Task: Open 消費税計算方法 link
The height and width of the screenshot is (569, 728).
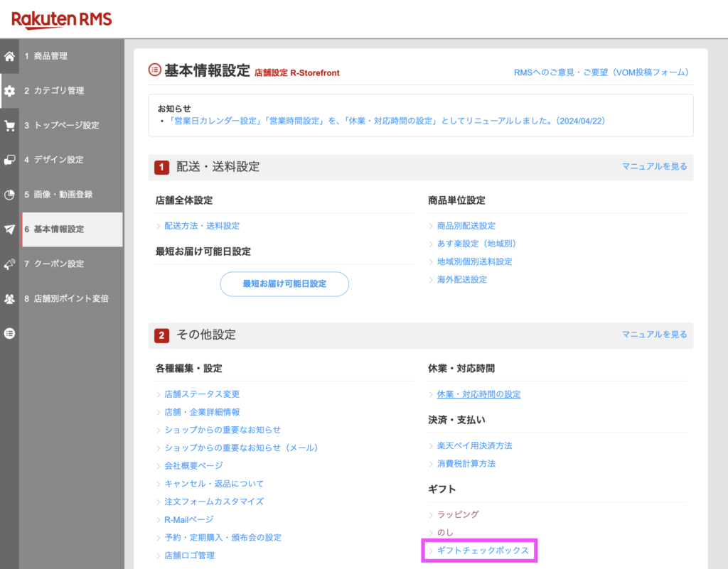Action: (466, 464)
